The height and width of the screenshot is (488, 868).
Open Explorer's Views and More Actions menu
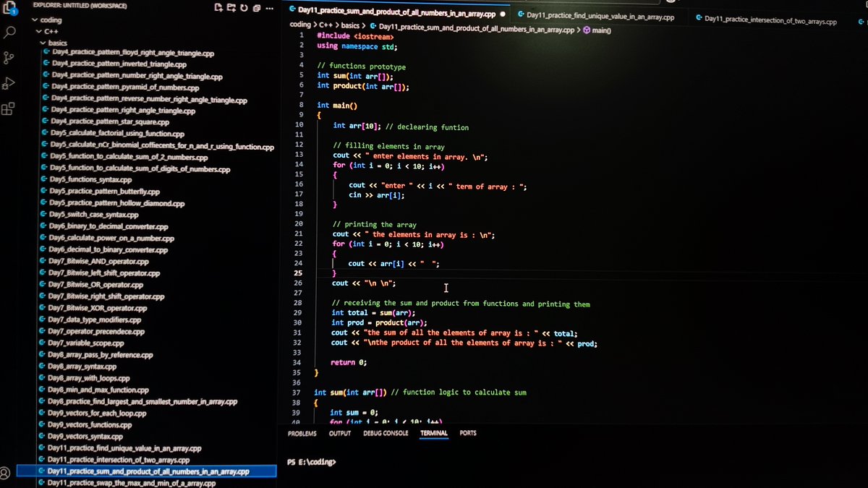click(269, 9)
